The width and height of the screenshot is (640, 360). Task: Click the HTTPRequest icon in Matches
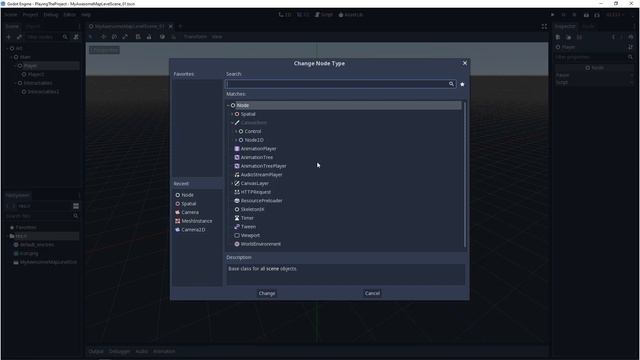click(237, 192)
